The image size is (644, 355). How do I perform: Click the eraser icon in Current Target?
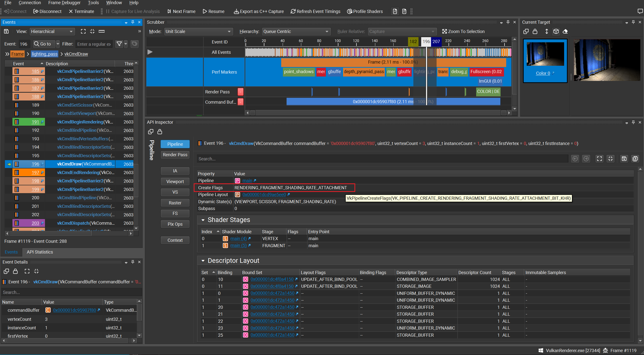click(x=565, y=31)
